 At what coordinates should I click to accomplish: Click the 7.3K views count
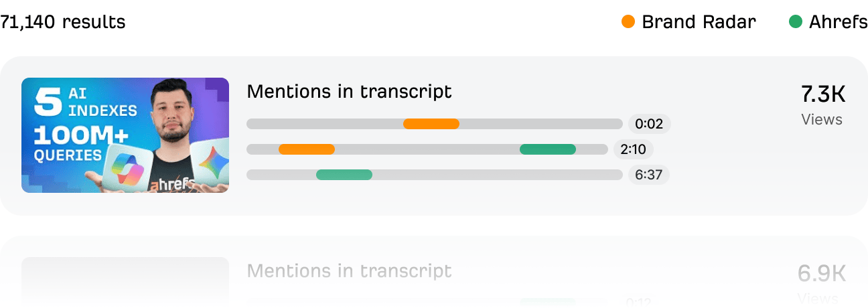click(x=823, y=95)
